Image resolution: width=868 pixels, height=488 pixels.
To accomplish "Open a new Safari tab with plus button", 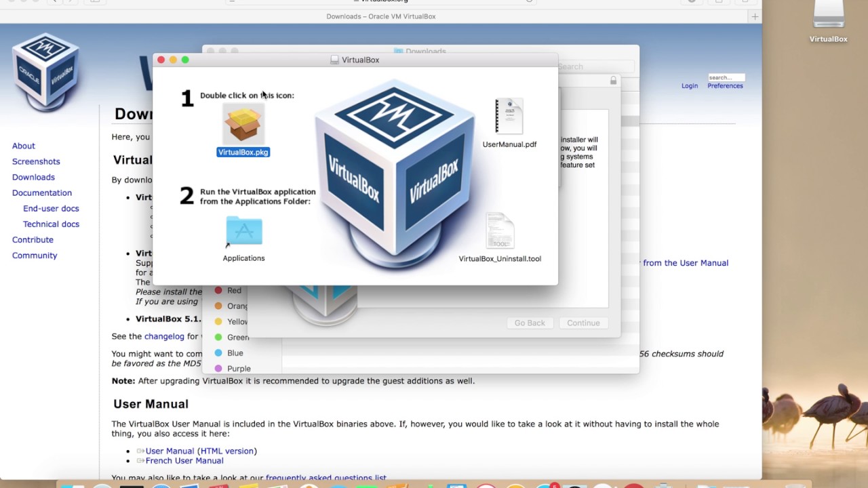I will coord(755,16).
